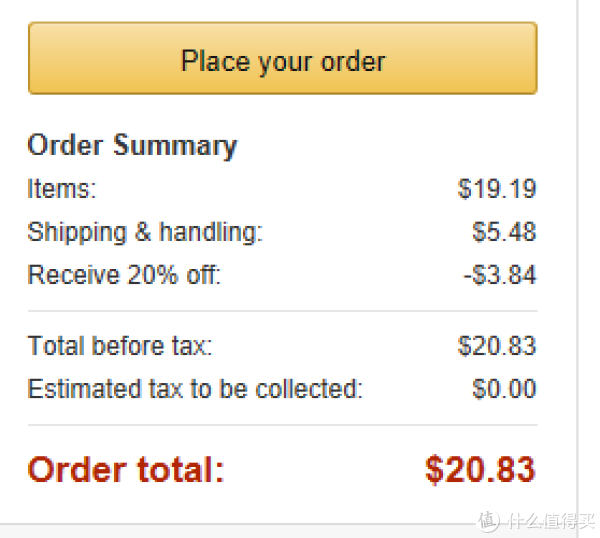Select the $0.00 estimated tax amount

click(504, 389)
